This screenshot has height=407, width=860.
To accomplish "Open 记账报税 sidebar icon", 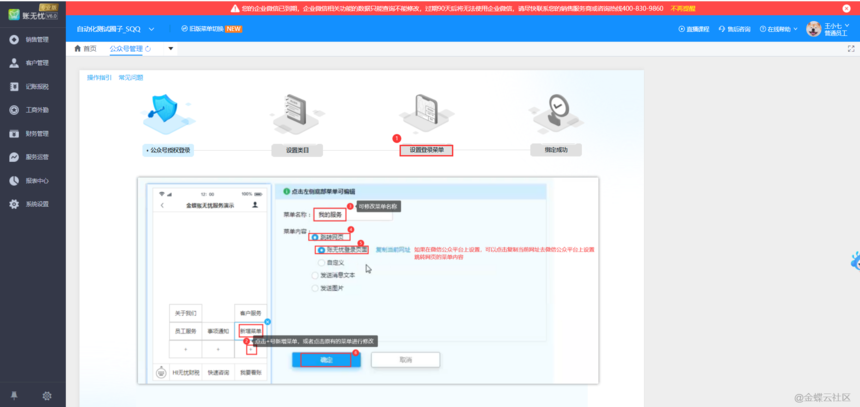I will [x=14, y=87].
